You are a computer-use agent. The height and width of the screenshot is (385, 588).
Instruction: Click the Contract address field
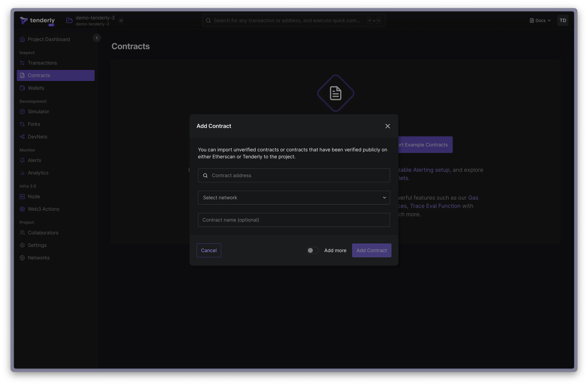(294, 175)
